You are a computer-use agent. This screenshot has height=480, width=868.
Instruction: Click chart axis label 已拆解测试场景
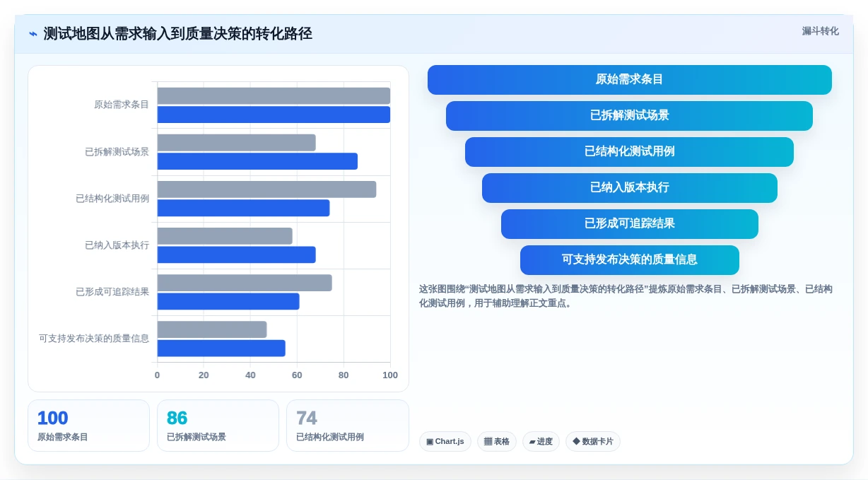117,151
